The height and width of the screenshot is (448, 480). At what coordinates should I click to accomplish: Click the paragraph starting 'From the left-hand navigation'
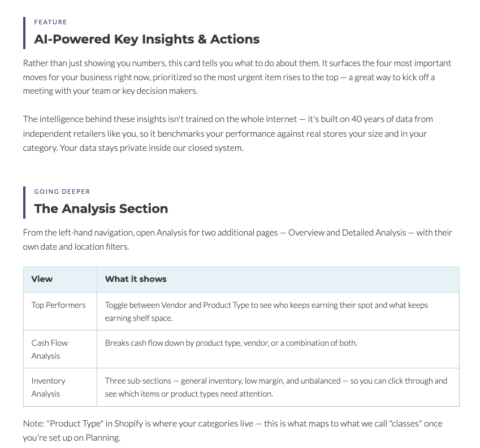(237, 240)
